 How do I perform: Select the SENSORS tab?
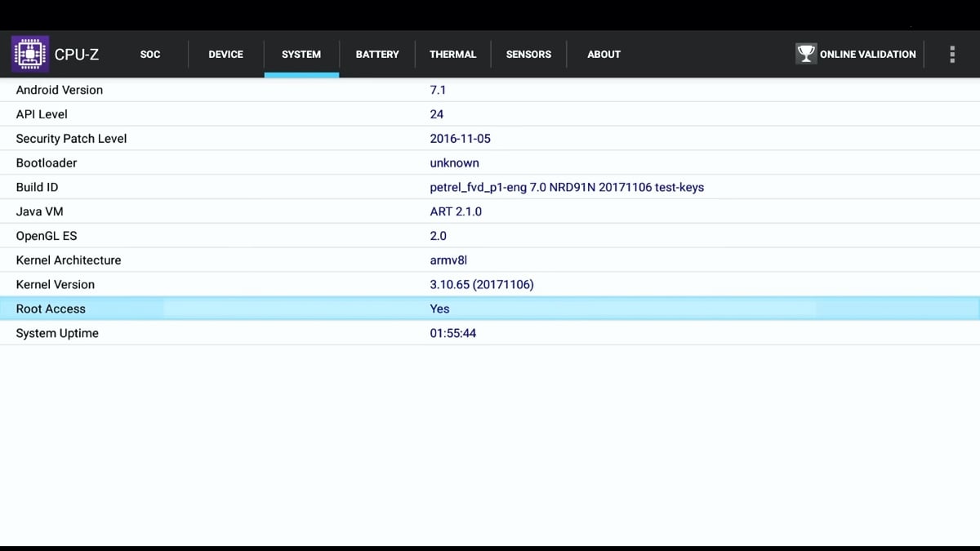pyautogui.click(x=528, y=54)
